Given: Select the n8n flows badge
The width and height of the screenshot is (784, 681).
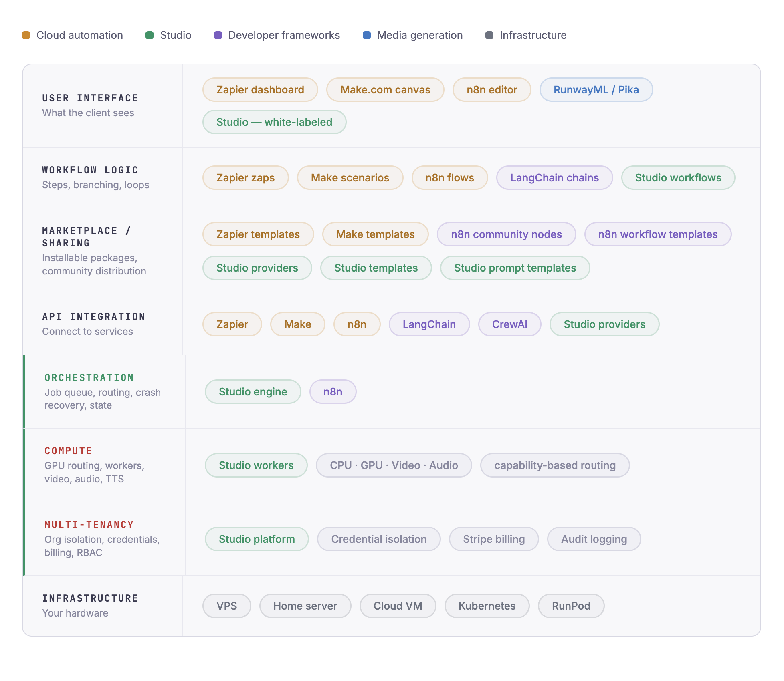Looking at the screenshot, I should (x=449, y=178).
